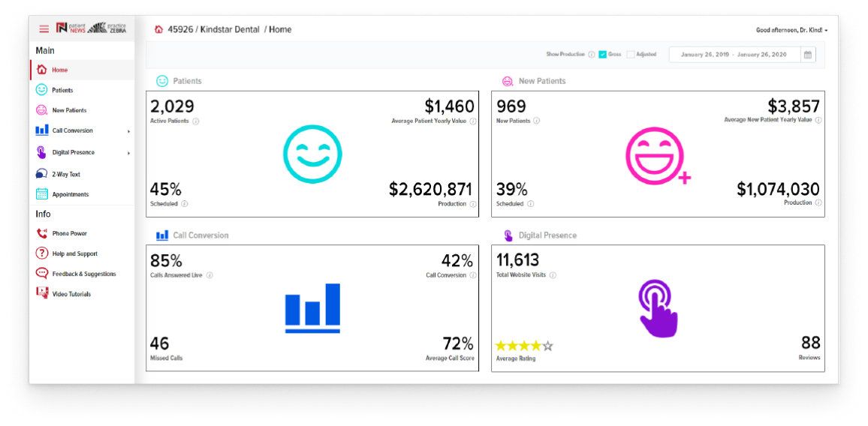Expand the Digital Presence submenu arrow
The height and width of the screenshot is (426, 868).
pyautogui.click(x=128, y=153)
